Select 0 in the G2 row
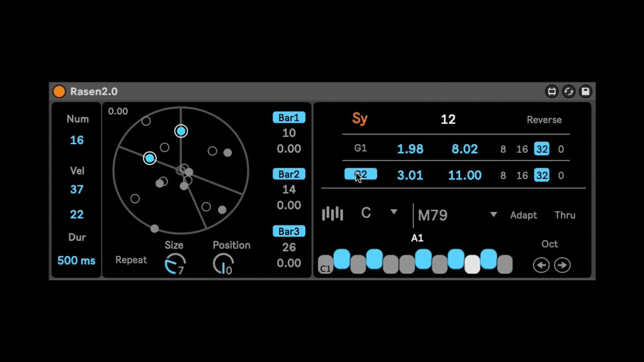This screenshot has height=362, width=644. click(x=561, y=175)
